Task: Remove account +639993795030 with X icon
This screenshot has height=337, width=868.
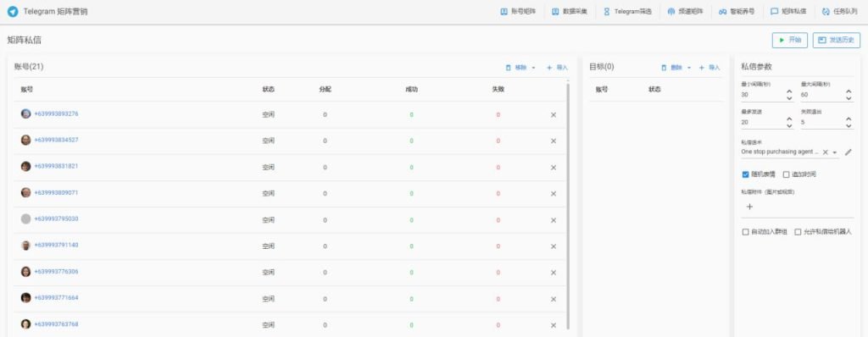Action: [553, 220]
